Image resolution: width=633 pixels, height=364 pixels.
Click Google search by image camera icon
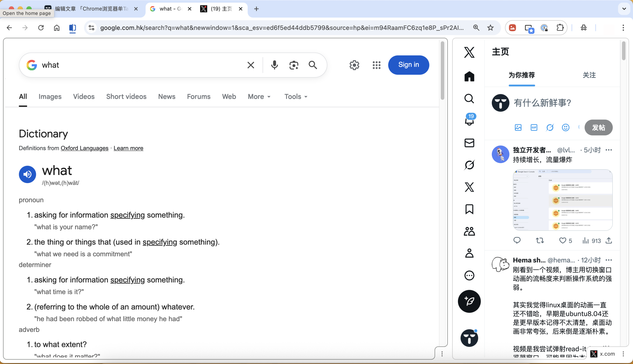pos(294,65)
